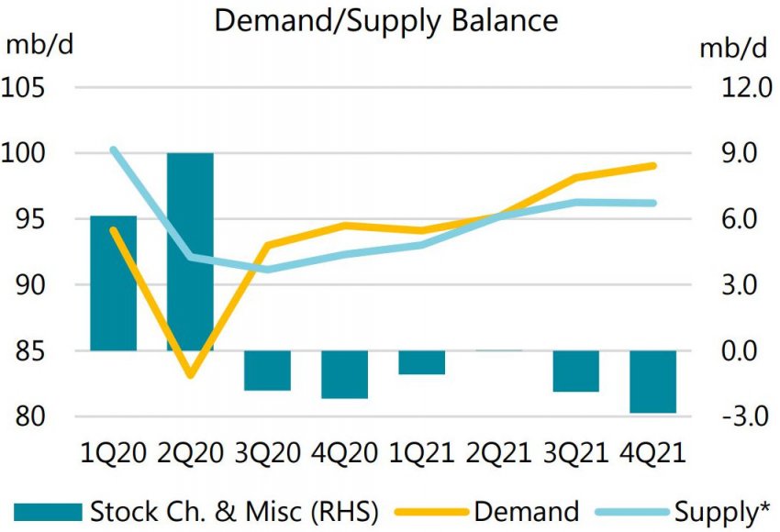Select the Demand legend label
The width and height of the screenshot is (780, 532).
coord(526,512)
